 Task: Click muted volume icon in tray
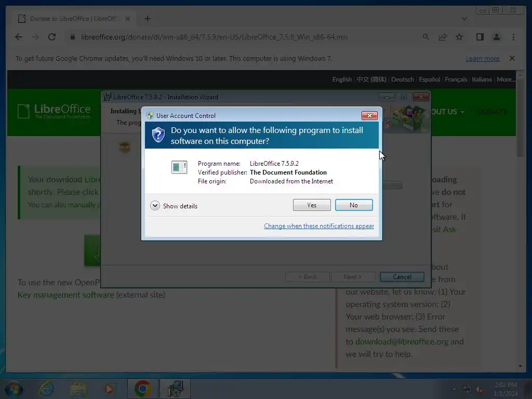tap(480, 389)
